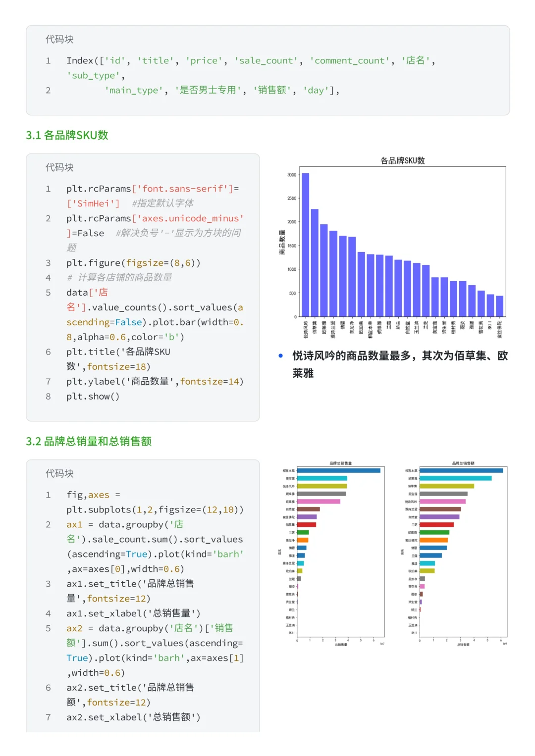Click the ['SimHei'] font value
Image resolution: width=535 pixels, height=756 pixels.
[93, 203]
